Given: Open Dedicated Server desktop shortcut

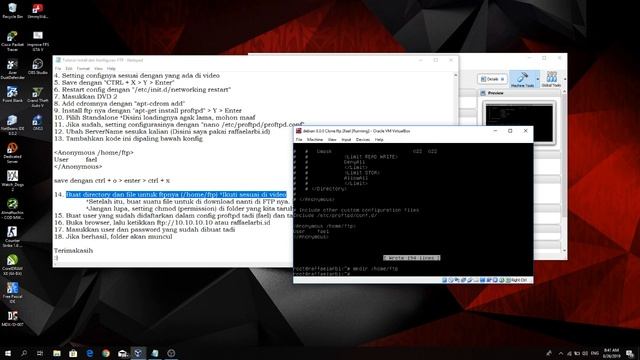Looking at the screenshot, I should point(12,153).
